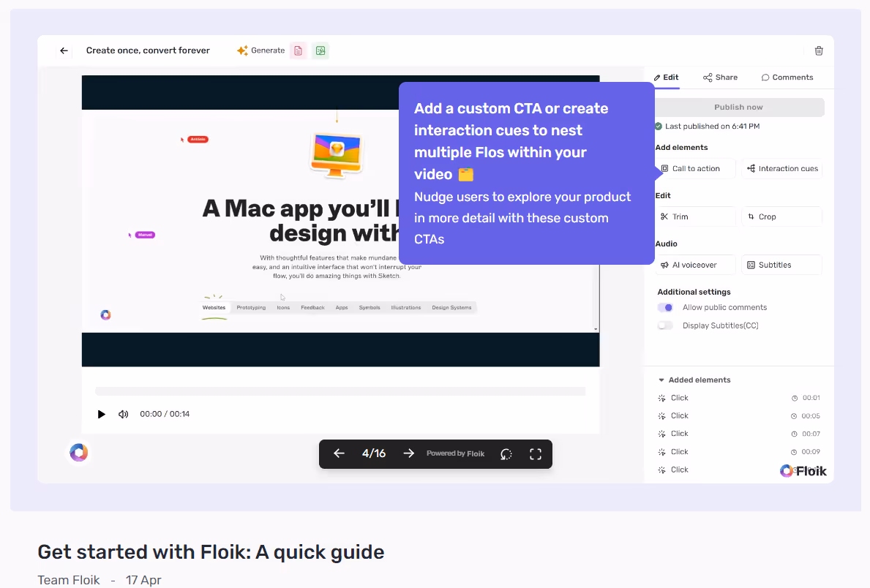Collapse the Added elements section
This screenshot has height=588, width=870.
coord(662,380)
